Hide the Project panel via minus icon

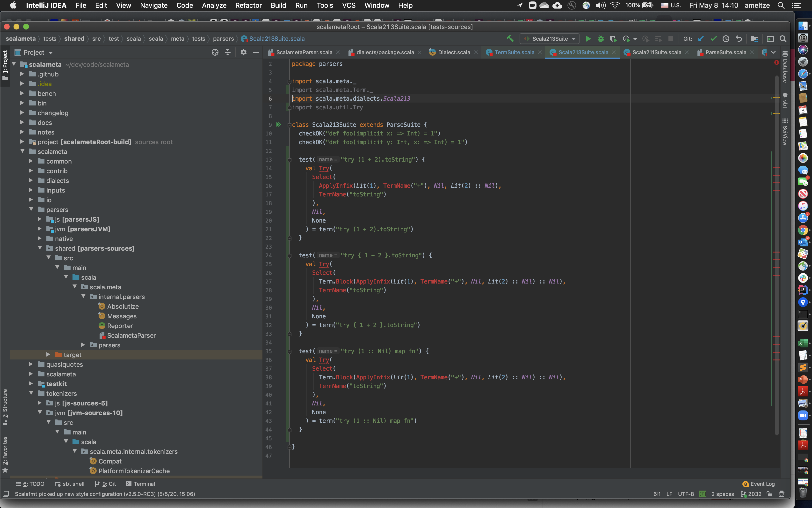pos(256,52)
